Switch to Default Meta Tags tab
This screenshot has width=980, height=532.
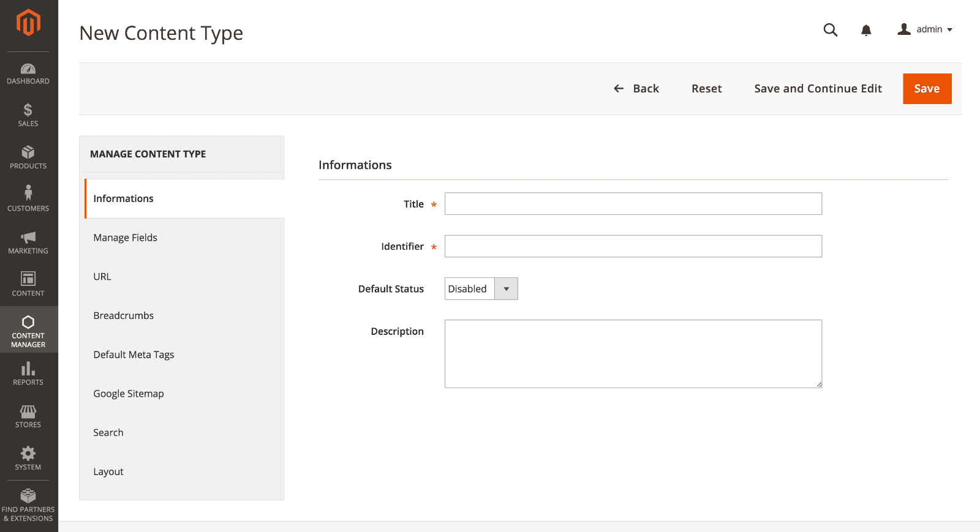(x=182, y=354)
